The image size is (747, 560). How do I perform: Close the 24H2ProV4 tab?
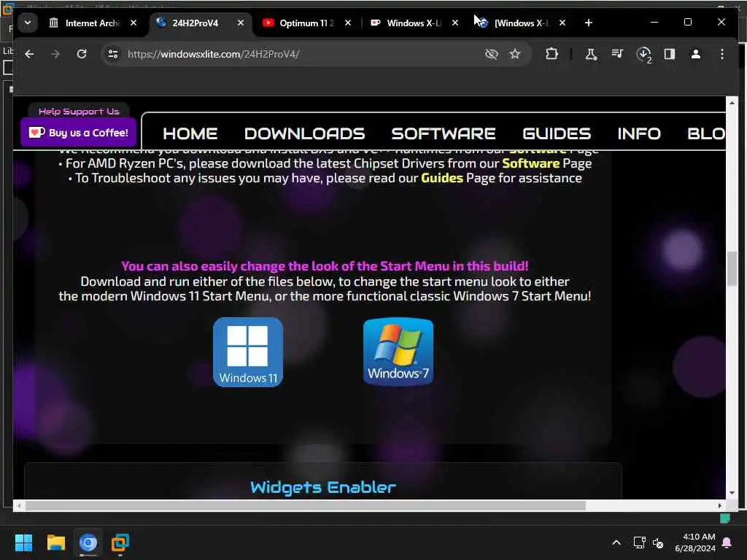(x=241, y=23)
